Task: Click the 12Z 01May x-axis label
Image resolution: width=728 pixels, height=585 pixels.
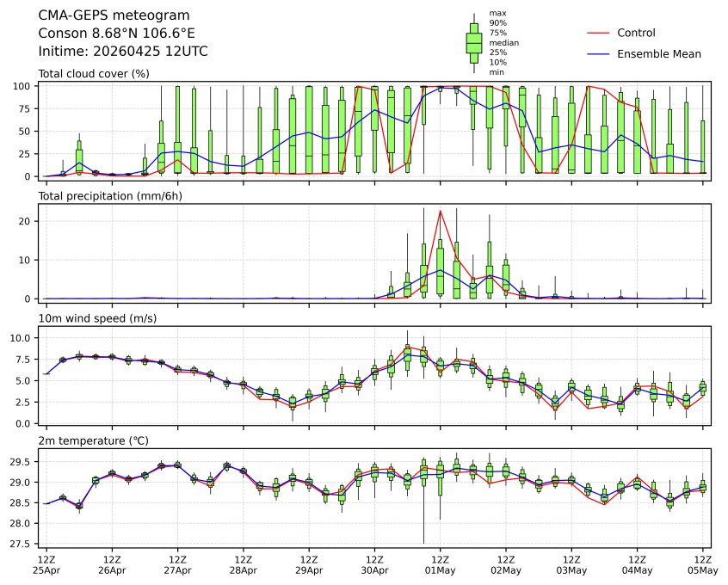Action: click(x=440, y=564)
